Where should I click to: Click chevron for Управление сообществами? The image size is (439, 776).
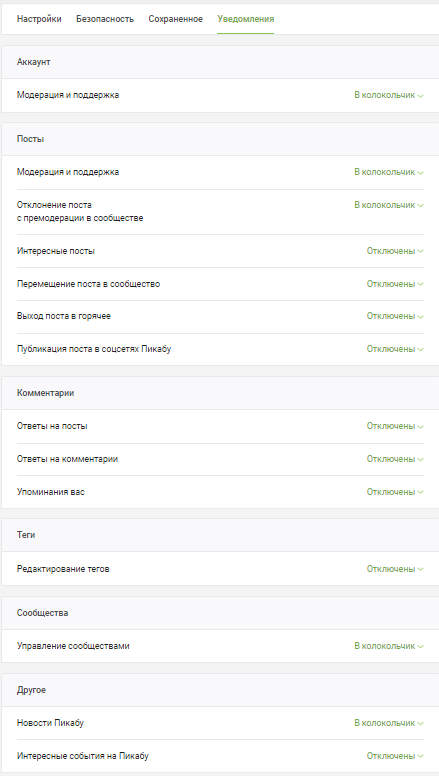420,647
